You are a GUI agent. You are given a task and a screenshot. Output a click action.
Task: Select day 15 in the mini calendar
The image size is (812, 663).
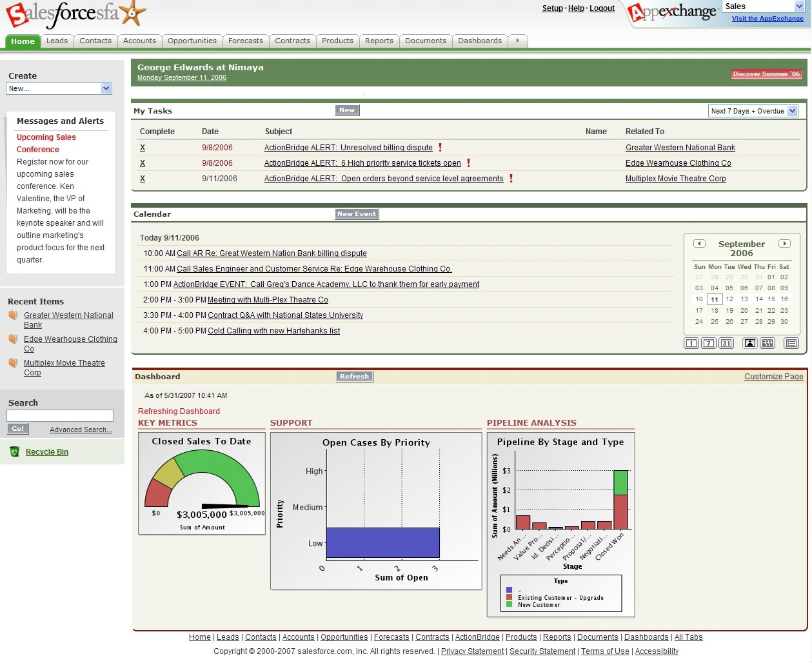(x=771, y=299)
